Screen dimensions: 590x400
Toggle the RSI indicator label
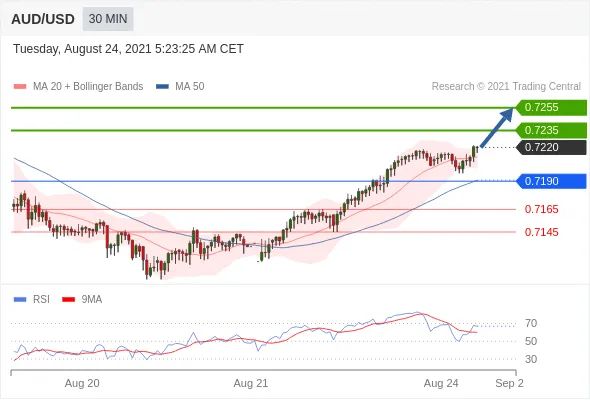coord(41,300)
